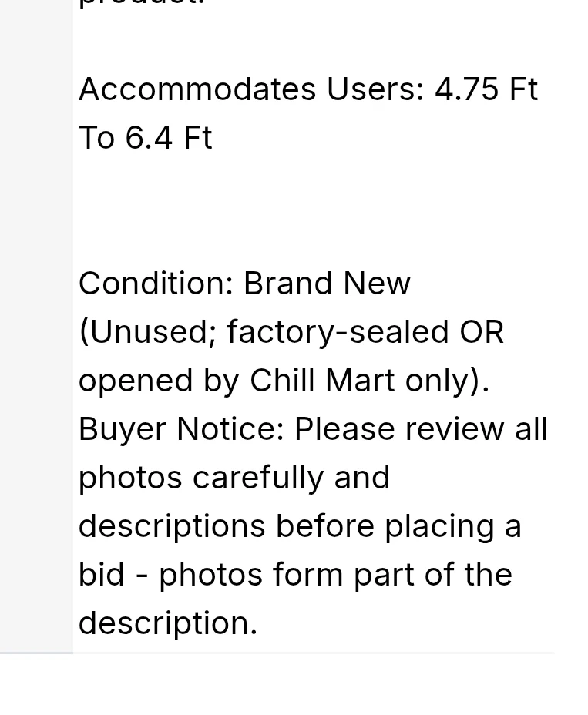This screenshot has height=715, width=588.
Task: Click the 'Please review all' text
Action: (x=421, y=429)
